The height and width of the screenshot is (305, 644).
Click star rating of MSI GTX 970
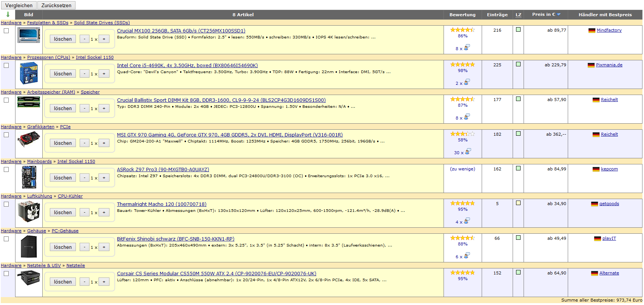point(462,134)
